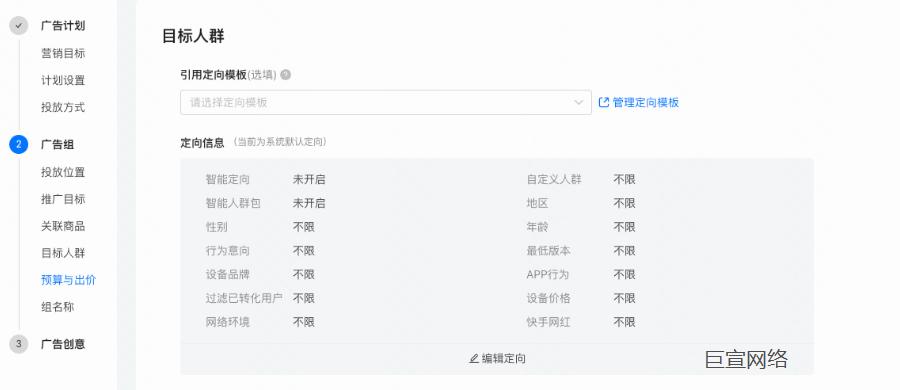The height and width of the screenshot is (390, 900).
Task: Click the 地区 label
Action: pos(537,203)
